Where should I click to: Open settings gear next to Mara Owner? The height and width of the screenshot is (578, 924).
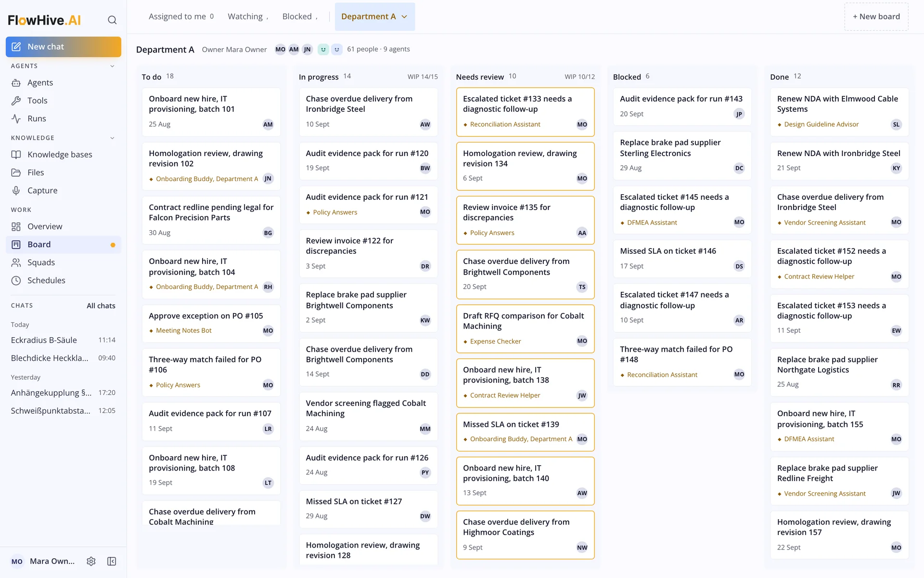(91, 561)
